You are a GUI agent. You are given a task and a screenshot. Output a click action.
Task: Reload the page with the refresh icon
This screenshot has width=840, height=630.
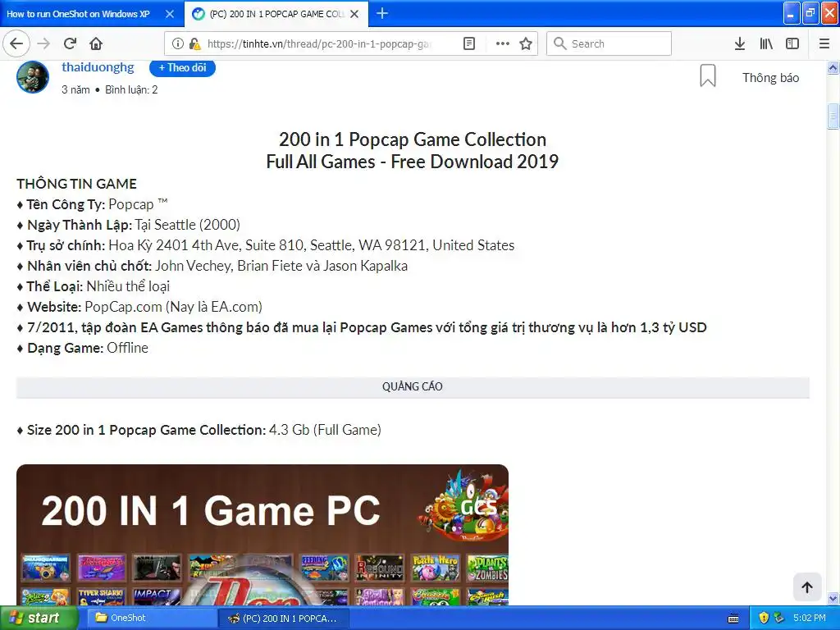click(70, 43)
